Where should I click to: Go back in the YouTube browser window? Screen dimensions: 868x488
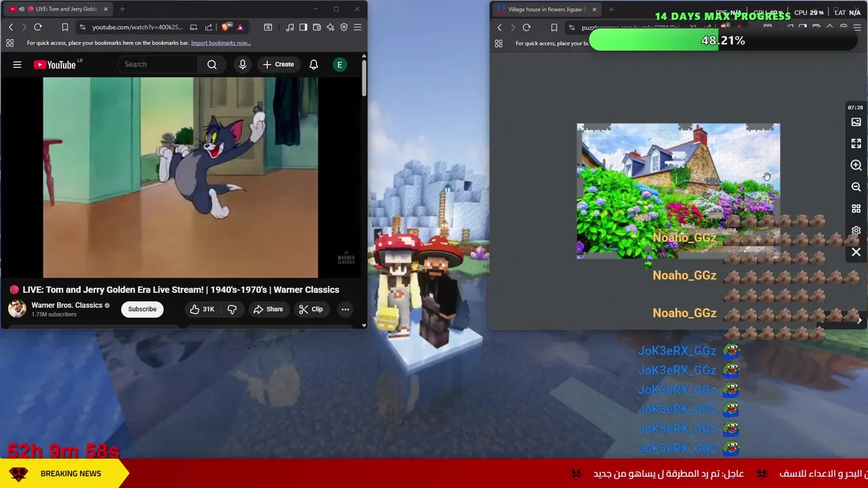[11, 27]
